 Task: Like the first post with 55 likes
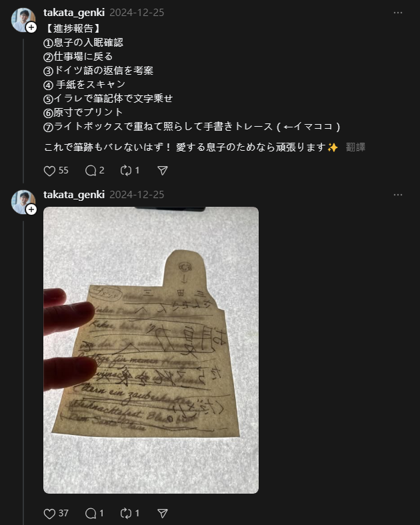[49, 171]
